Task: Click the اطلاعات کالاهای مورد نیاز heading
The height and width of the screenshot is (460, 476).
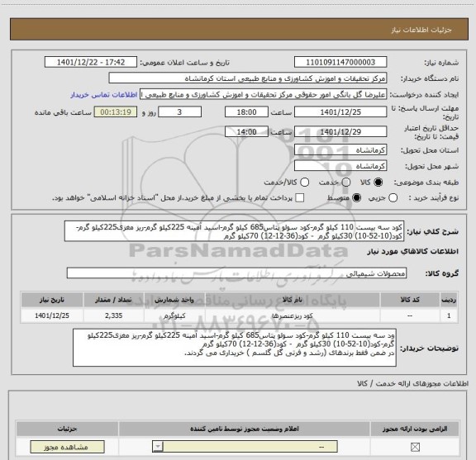Action: [413, 252]
